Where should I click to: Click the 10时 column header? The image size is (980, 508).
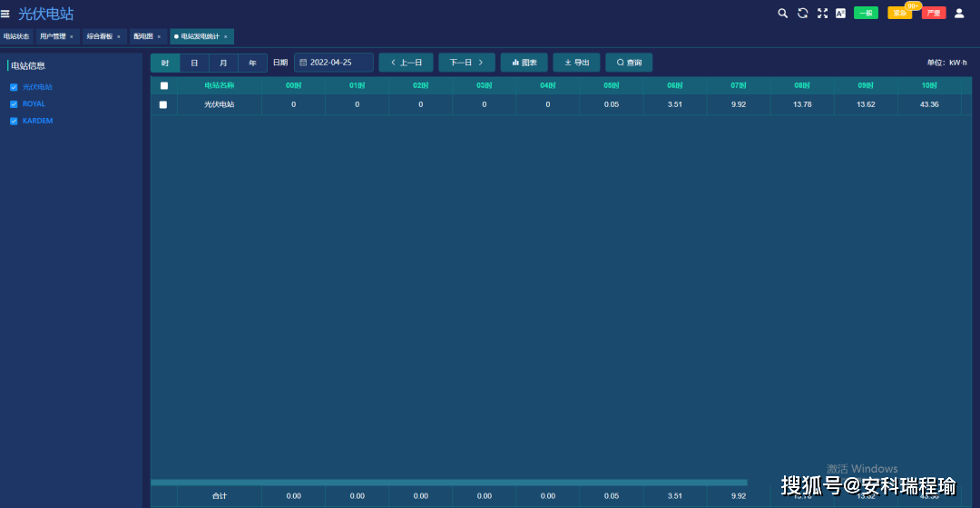click(x=929, y=85)
